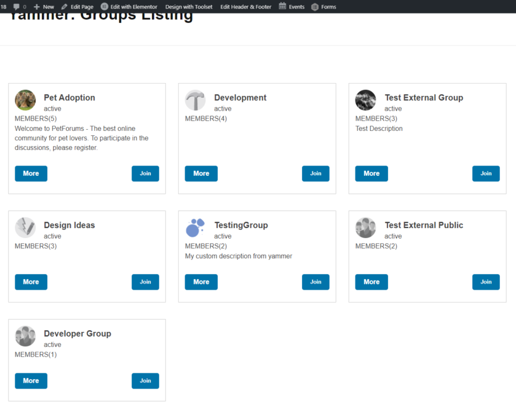Click the Developer Group title
The width and height of the screenshot is (516, 420).
pyautogui.click(x=77, y=334)
